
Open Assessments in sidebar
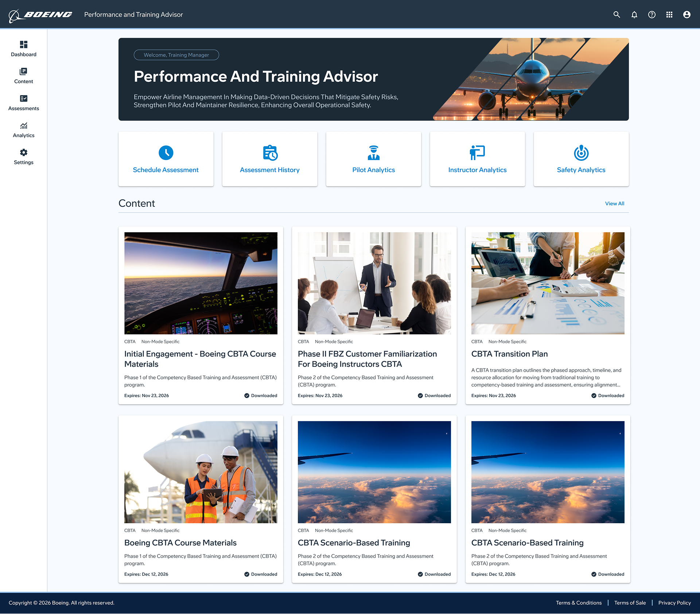tap(24, 103)
